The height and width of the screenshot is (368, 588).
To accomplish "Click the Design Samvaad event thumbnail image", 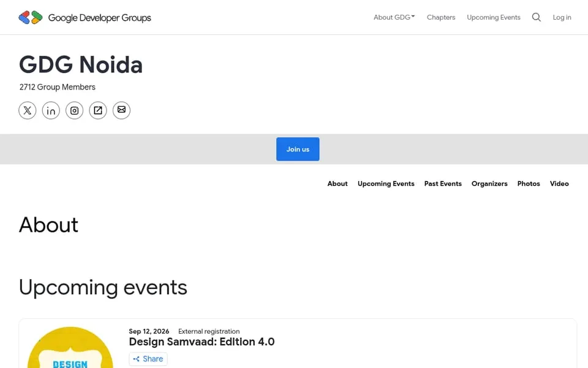I will click(x=70, y=347).
